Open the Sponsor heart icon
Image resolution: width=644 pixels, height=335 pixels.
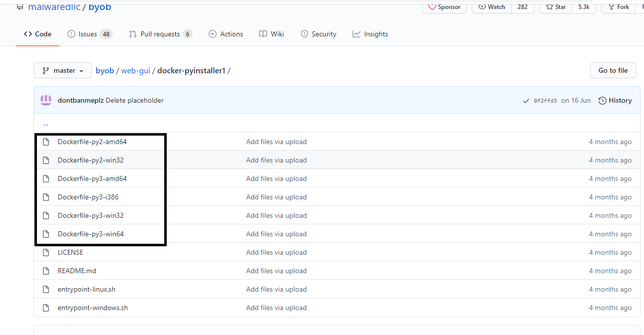[432, 7]
